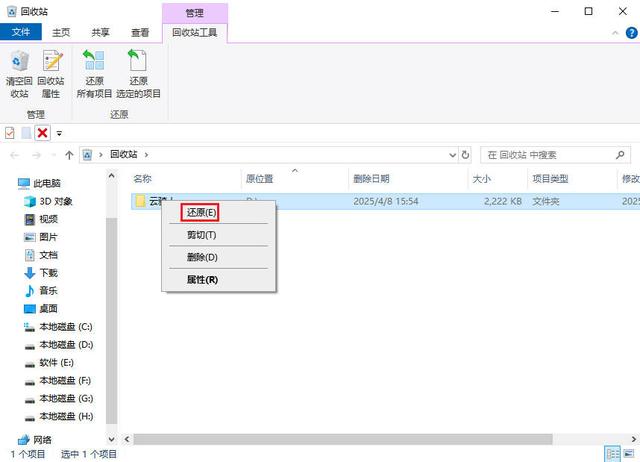The image size is (640, 462).
Task: Click the 管理 contextual tab header
Action: pyautogui.click(x=195, y=13)
